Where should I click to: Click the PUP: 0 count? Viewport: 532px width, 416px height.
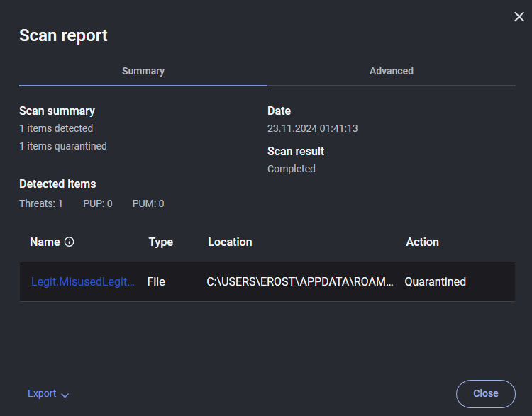point(98,203)
